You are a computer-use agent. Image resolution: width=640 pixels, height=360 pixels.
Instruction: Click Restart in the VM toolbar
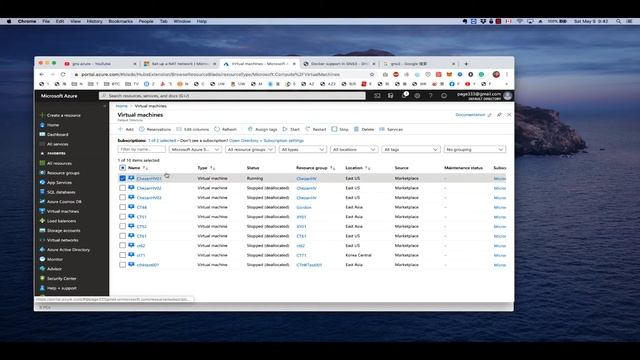(x=316, y=129)
